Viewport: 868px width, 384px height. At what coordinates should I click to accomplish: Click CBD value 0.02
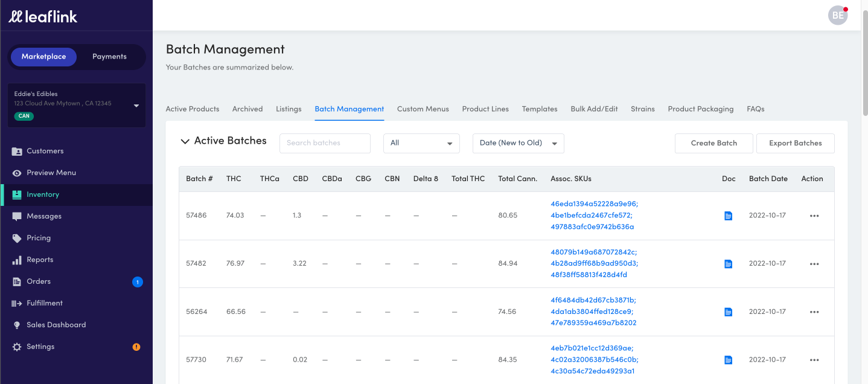300,360
